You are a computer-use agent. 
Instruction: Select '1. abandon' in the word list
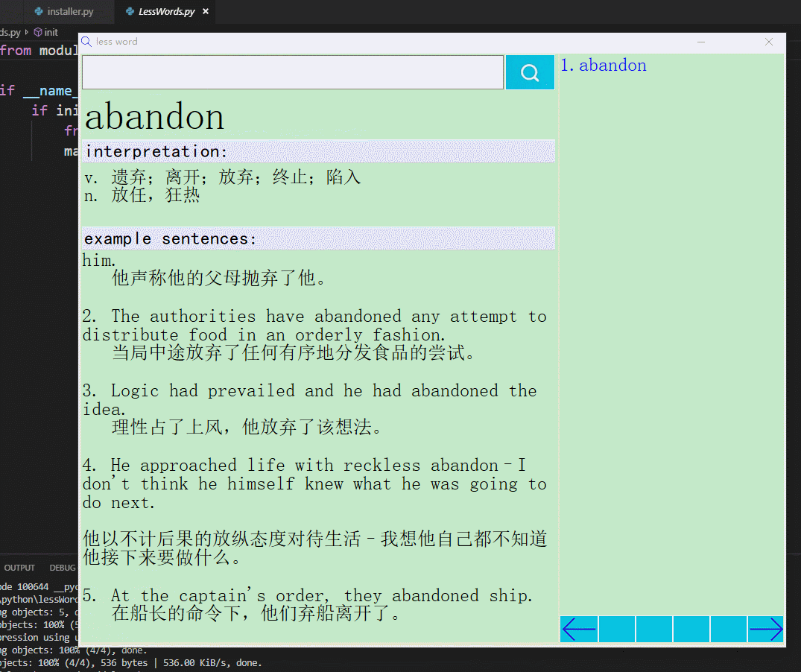tap(604, 66)
